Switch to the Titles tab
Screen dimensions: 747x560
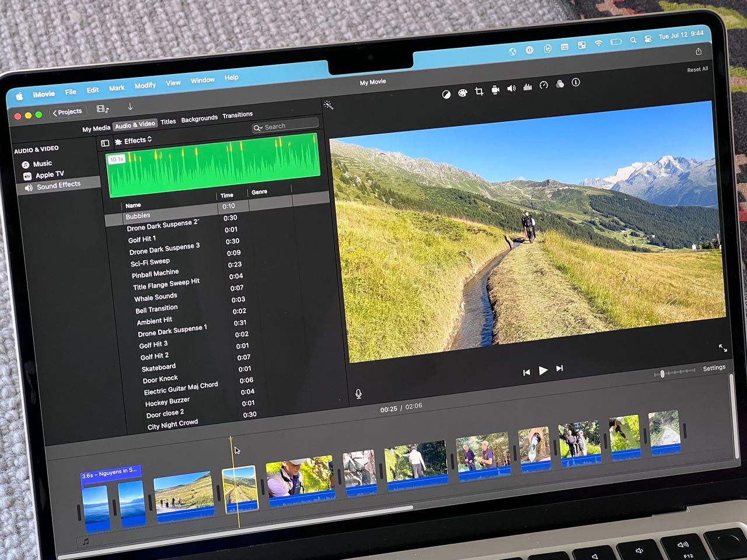(x=168, y=122)
